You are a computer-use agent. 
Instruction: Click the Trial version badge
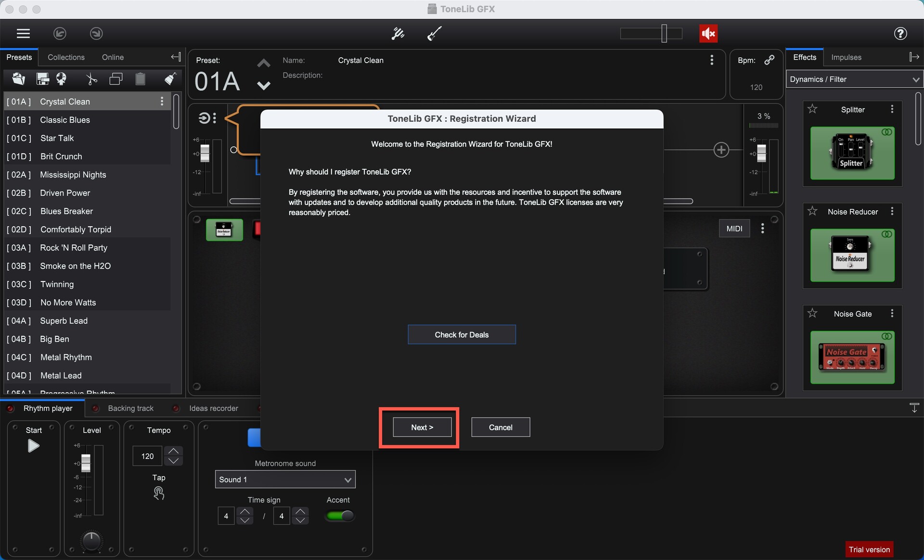(869, 549)
